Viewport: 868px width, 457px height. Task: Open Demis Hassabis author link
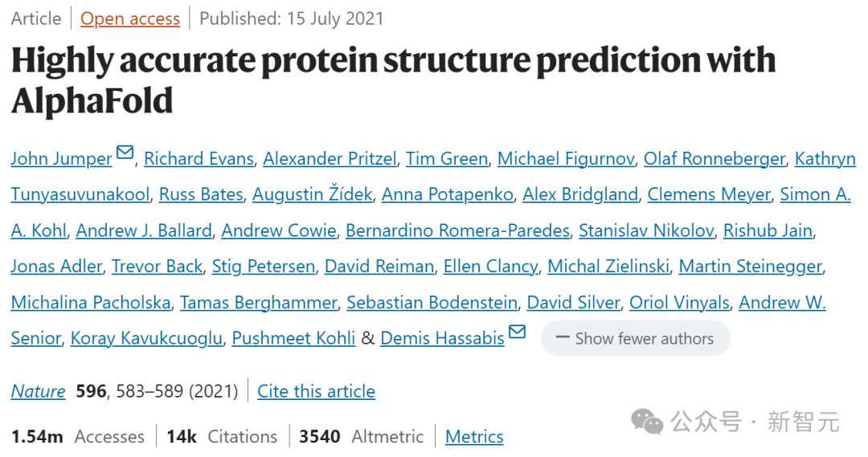click(442, 339)
